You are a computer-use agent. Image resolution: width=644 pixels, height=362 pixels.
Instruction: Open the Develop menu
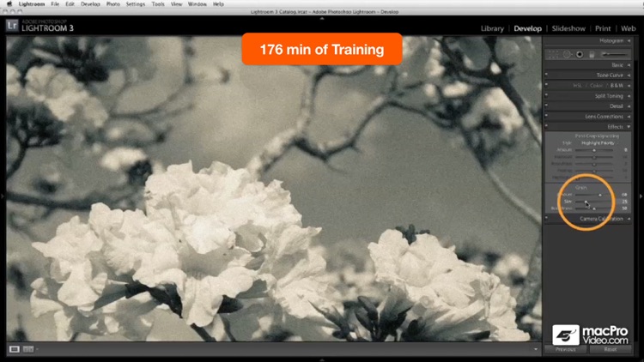click(90, 4)
